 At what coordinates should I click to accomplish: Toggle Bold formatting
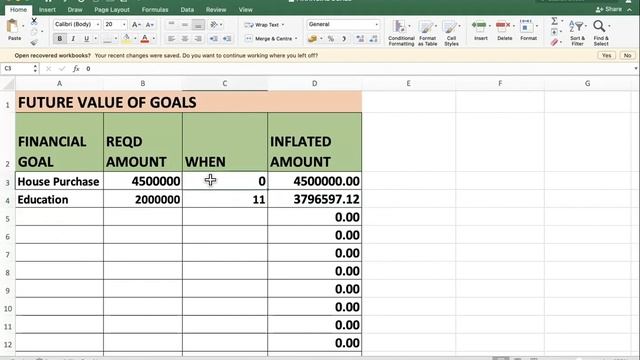(60, 39)
